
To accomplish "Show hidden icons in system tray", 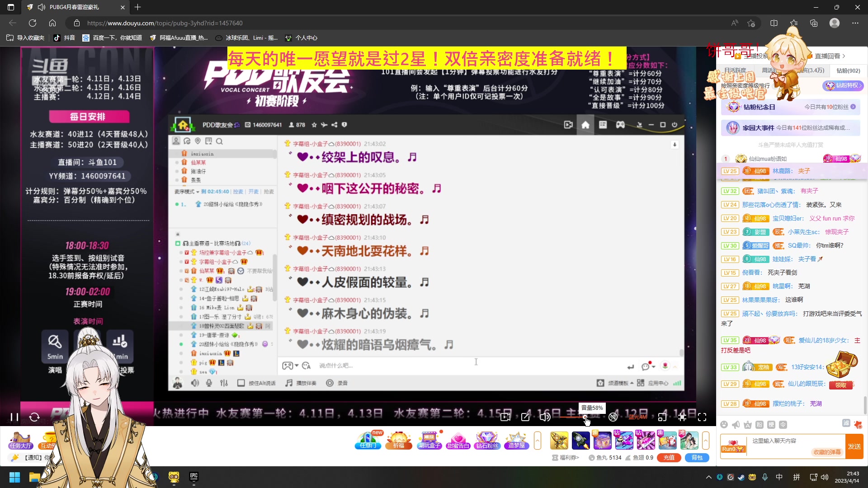I will [708, 477].
